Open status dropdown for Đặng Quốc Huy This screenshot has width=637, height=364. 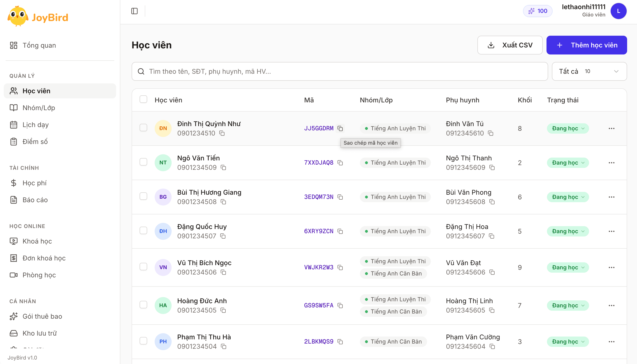click(x=568, y=231)
